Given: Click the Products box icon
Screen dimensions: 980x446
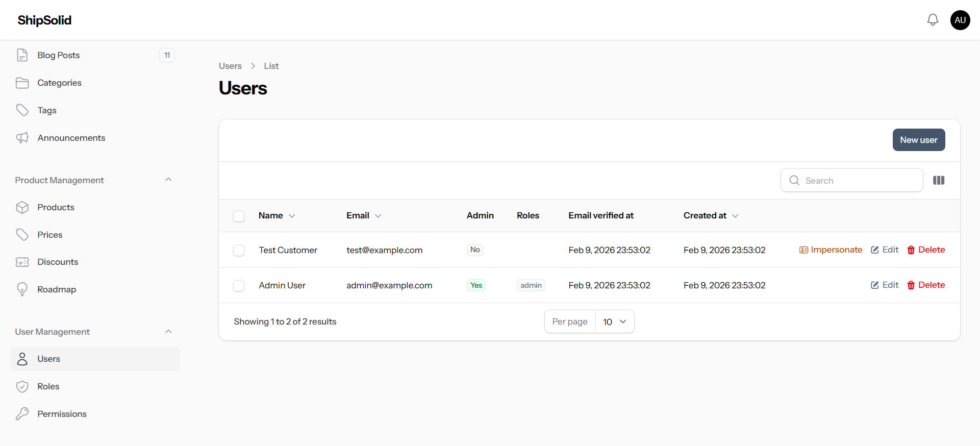Looking at the screenshot, I should [x=22, y=207].
